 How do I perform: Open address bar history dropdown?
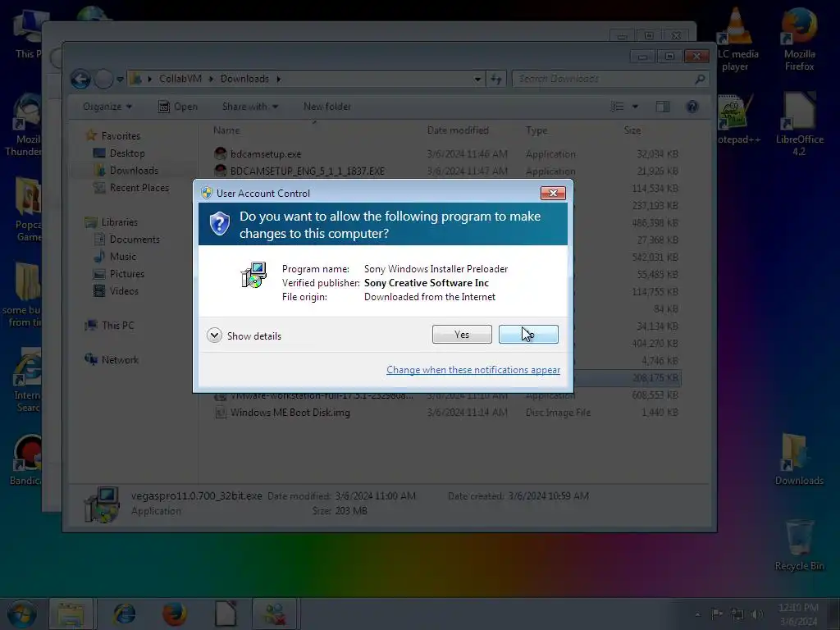[477, 80]
